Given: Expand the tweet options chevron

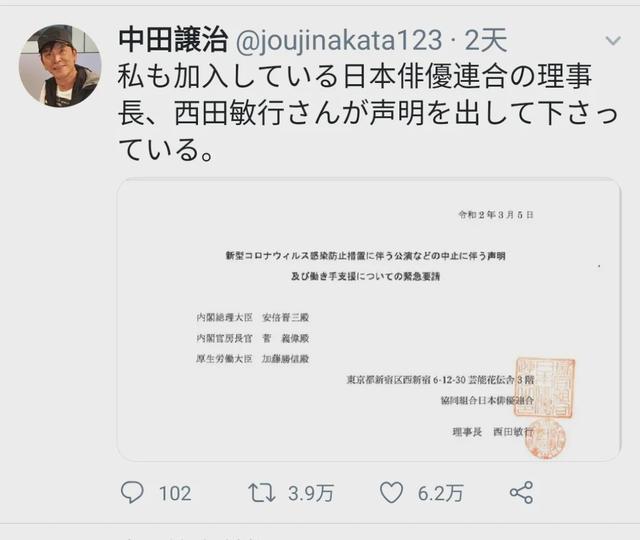Looking at the screenshot, I should (613, 40).
